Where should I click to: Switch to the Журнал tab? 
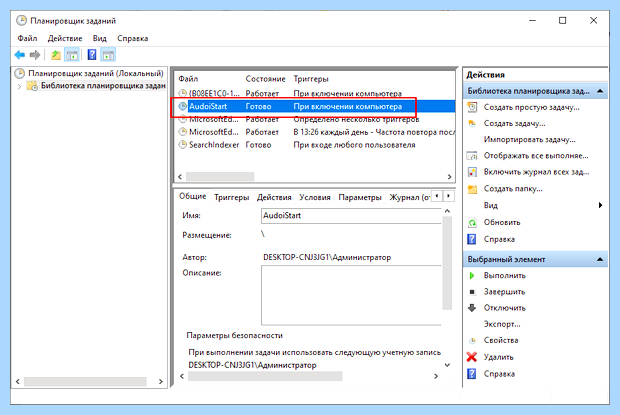(409, 197)
